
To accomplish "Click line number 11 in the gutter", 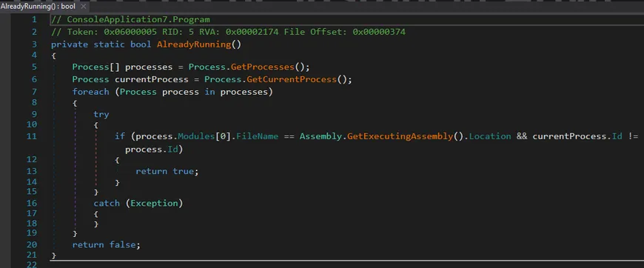I will [x=32, y=135].
